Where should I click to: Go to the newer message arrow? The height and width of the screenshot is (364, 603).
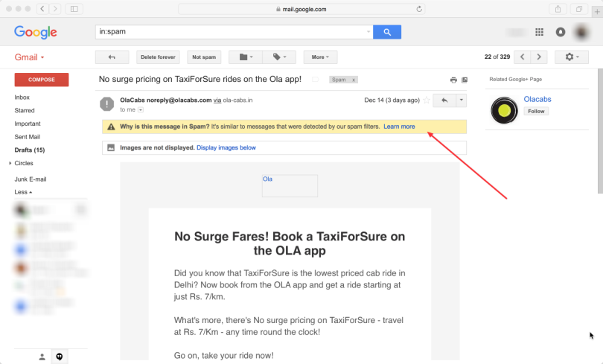pos(523,57)
